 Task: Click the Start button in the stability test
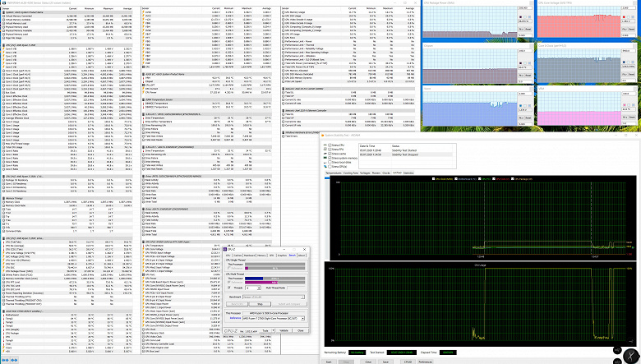coord(329,361)
